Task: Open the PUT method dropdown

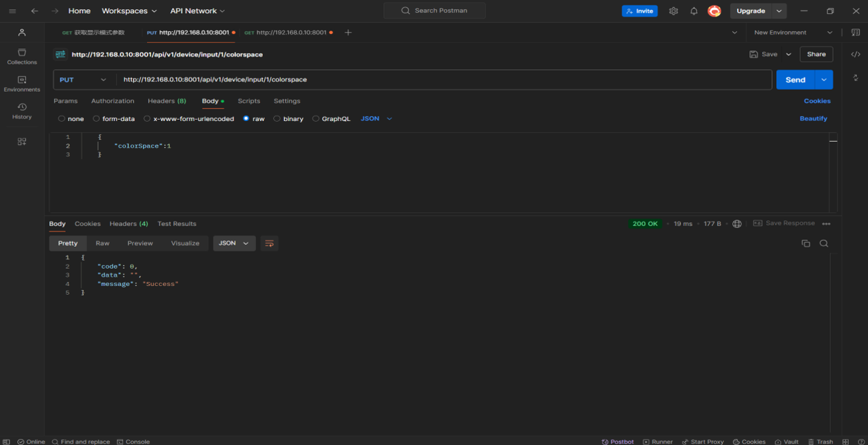Action: click(x=83, y=80)
